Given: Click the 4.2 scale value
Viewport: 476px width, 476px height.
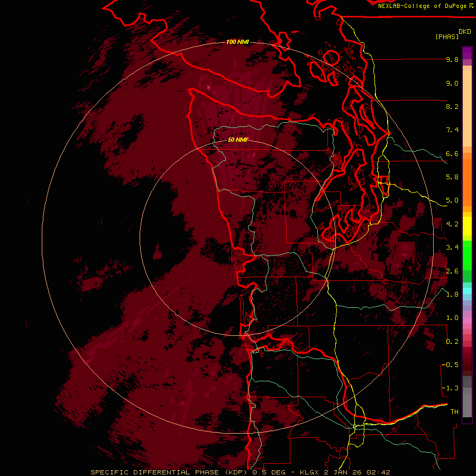Looking at the screenshot, I should coord(452,224).
